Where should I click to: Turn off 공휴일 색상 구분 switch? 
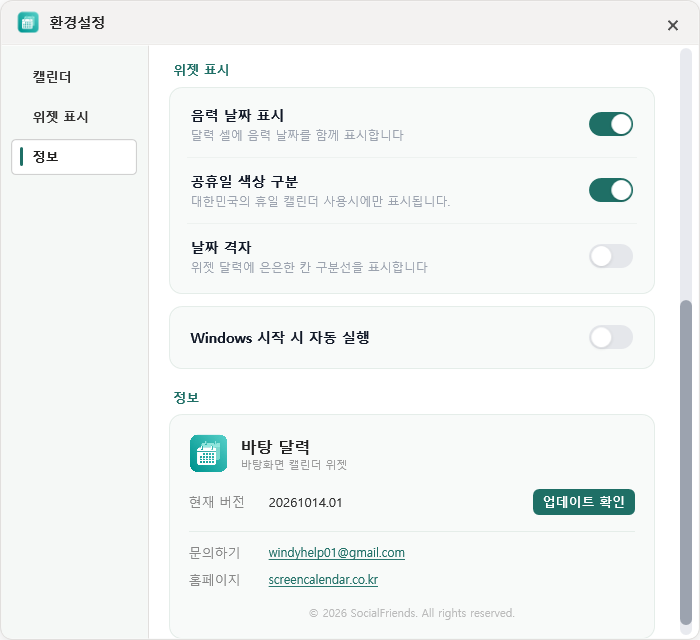(x=611, y=190)
